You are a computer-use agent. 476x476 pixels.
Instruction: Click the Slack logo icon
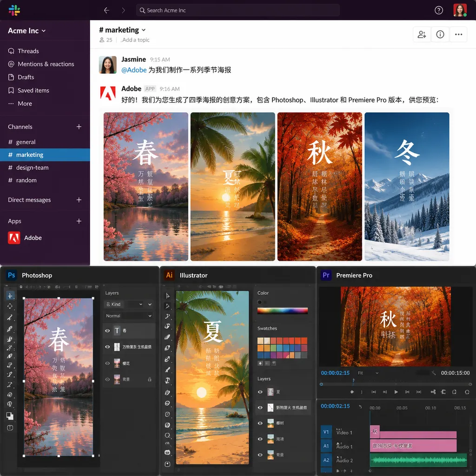(14, 10)
